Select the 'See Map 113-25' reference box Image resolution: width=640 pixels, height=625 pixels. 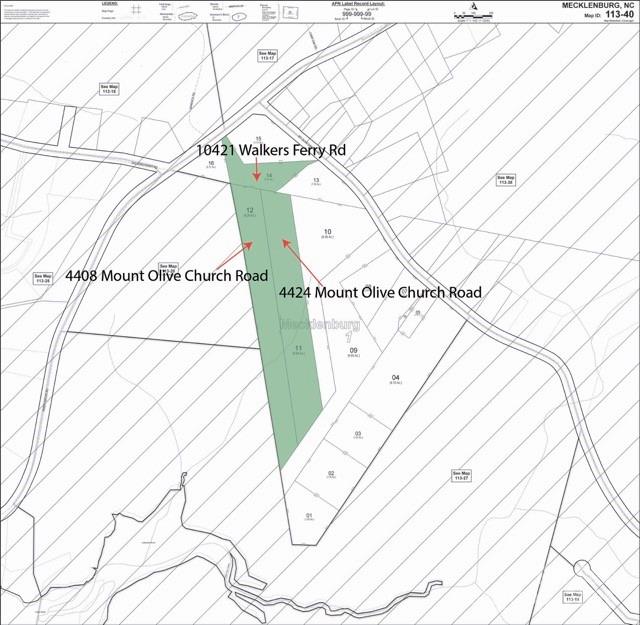click(x=42, y=278)
